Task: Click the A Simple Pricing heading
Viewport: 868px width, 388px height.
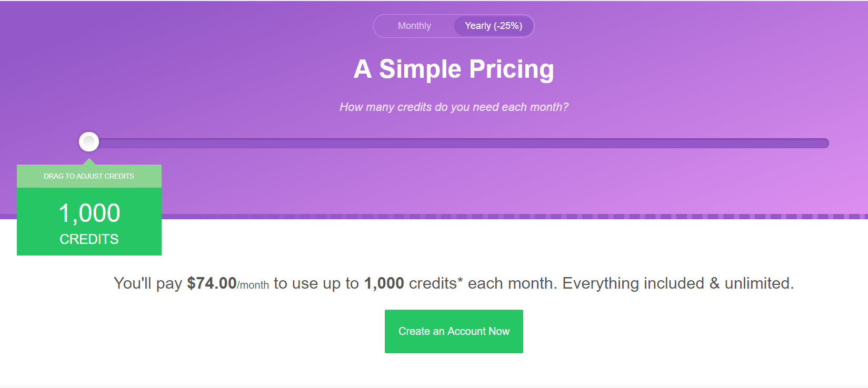Action: (x=454, y=68)
